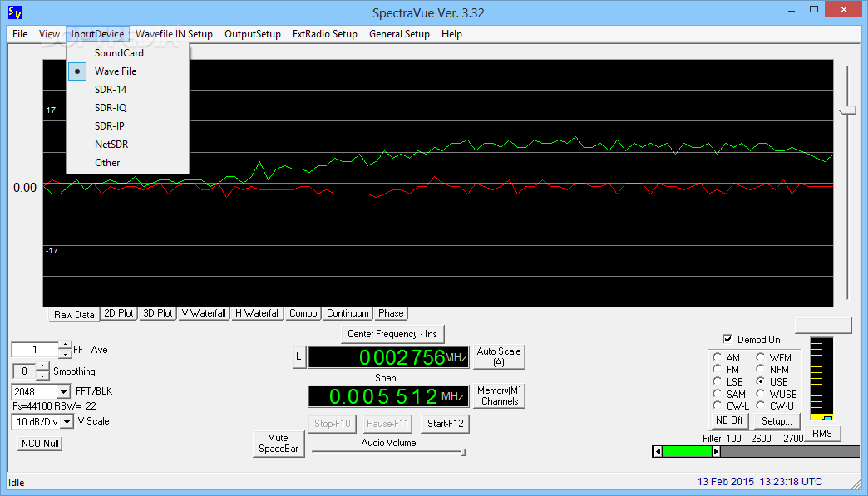Switch to Combo tab

[303, 313]
